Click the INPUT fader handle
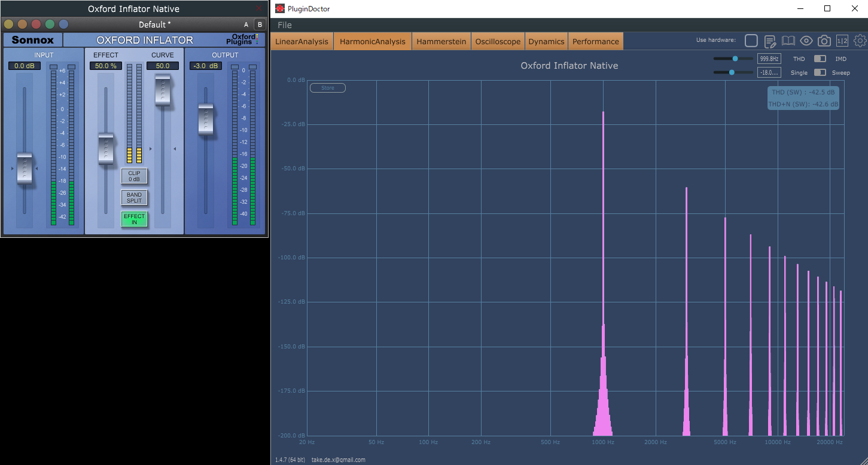 click(x=25, y=169)
